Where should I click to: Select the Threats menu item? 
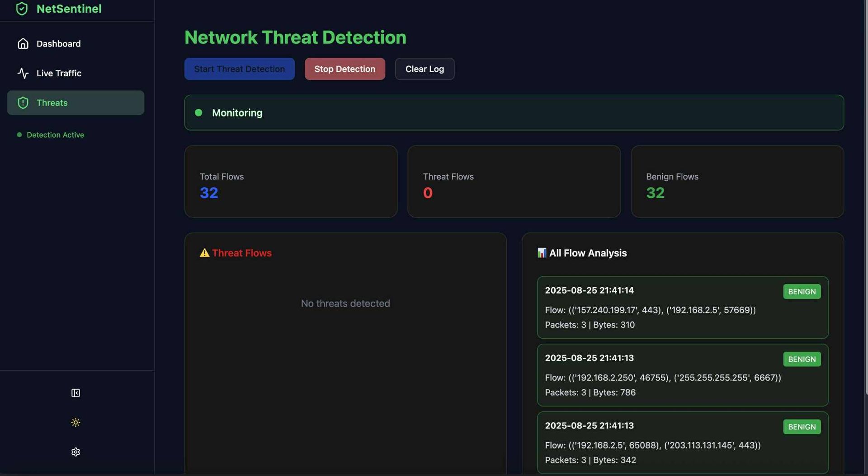(x=75, y=103)
